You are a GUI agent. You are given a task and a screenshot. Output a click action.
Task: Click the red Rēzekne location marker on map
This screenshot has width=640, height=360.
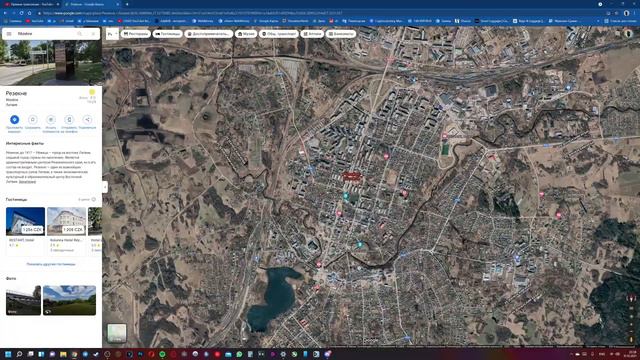point(352,176)
